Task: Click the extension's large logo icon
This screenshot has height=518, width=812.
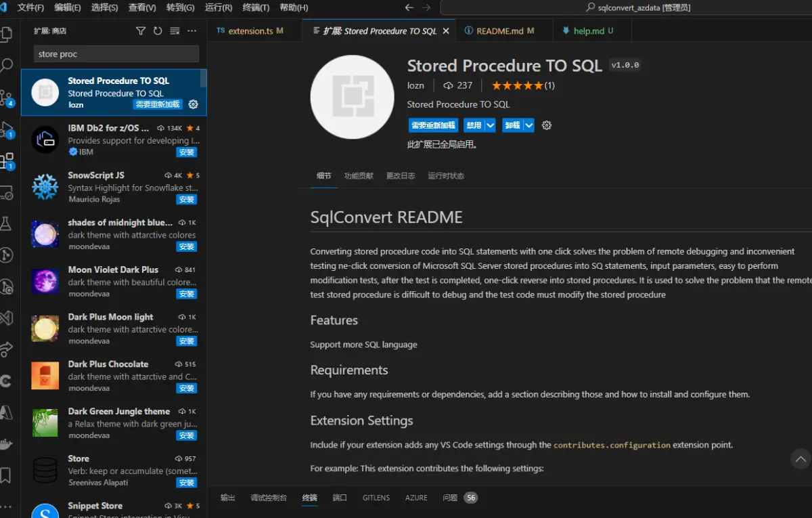Action: [x=352, y=97]
